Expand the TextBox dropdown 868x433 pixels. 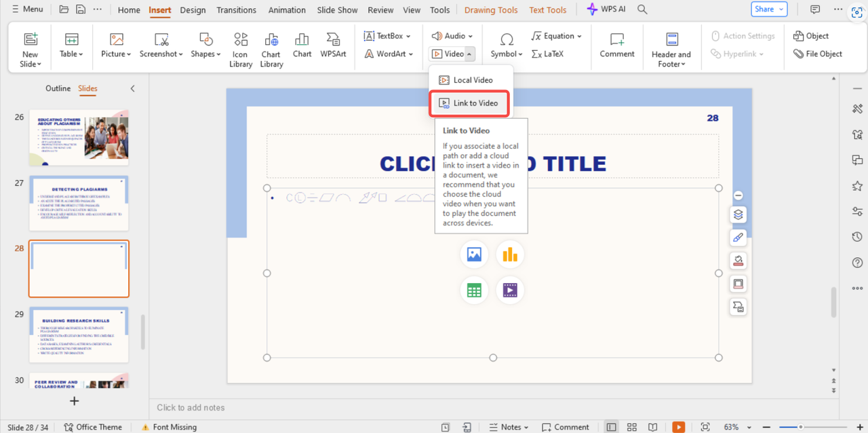pos(409,36)
